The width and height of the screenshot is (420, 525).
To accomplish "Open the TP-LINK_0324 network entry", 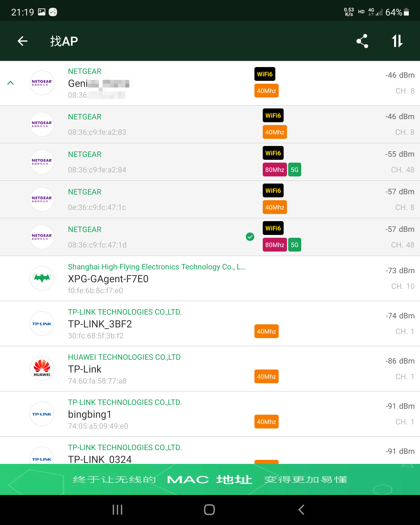I will [210, 451].
